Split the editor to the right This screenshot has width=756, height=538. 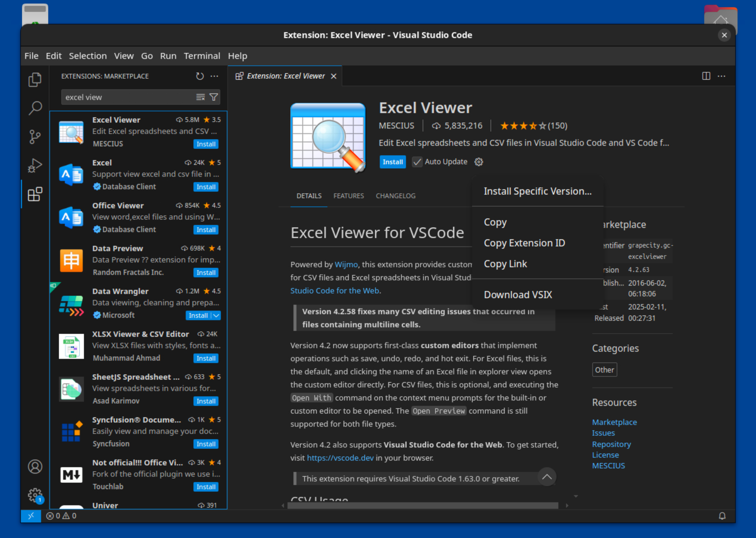(706, 76)
